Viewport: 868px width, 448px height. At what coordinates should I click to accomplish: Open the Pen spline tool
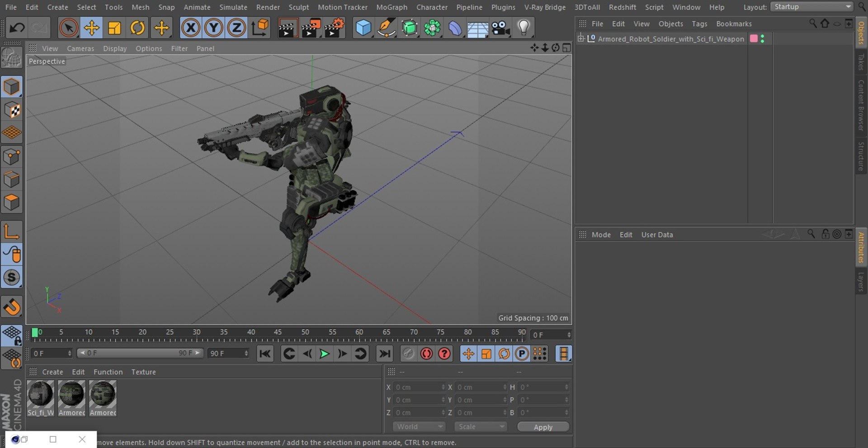pyautogui.click(x=386, y=28)
